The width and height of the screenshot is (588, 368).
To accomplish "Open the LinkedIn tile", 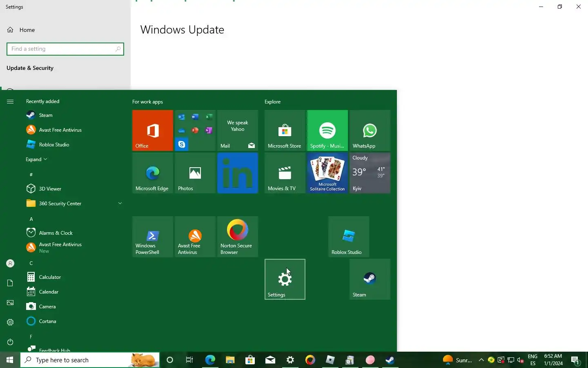I will point(238,173).
